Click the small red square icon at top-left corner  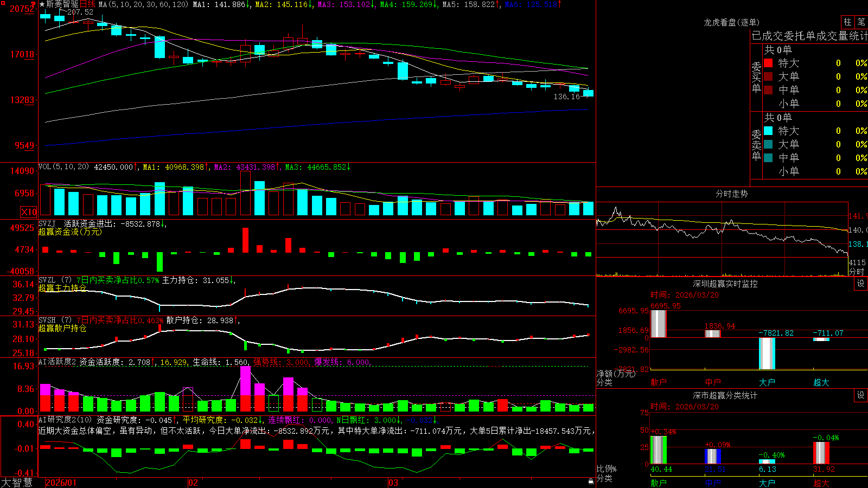click(2, 2)
